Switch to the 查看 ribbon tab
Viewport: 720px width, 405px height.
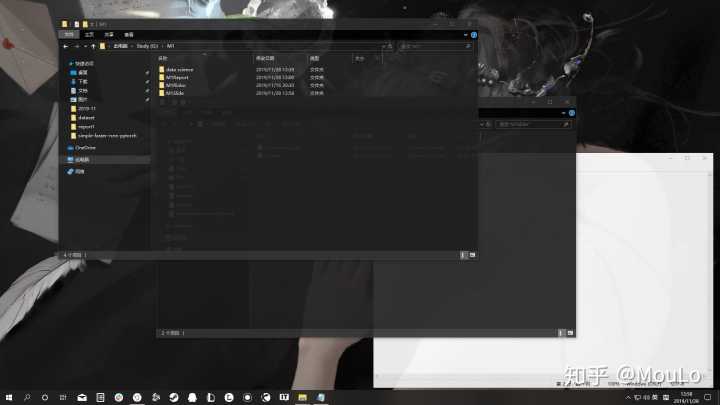pos(129,35)
